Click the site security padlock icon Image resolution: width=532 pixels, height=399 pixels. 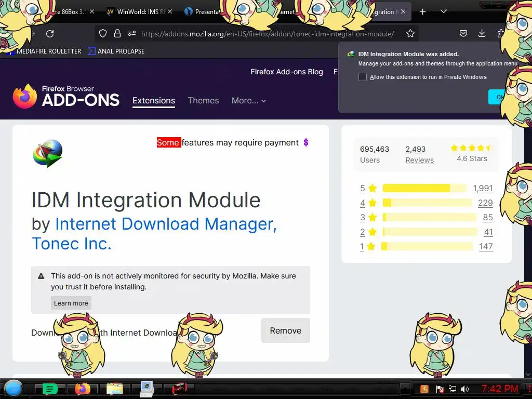pyautogui.click(x=117, y=33)
